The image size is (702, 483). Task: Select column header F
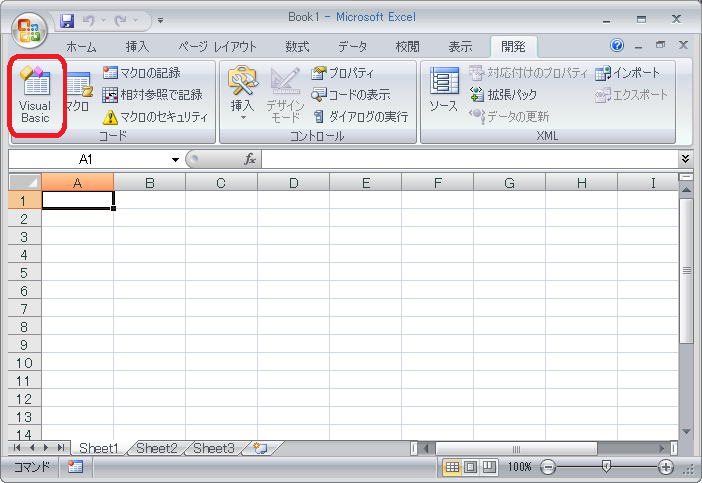pos(437,183)
